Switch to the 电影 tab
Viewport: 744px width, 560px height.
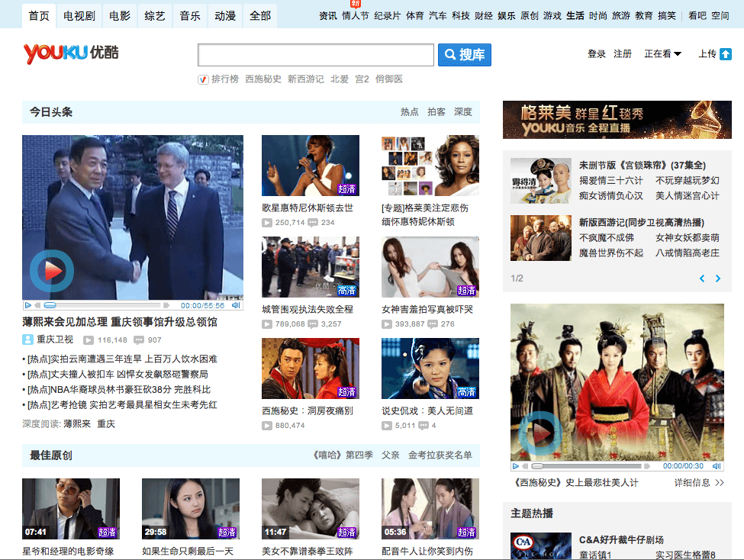[x=120, y=15]
